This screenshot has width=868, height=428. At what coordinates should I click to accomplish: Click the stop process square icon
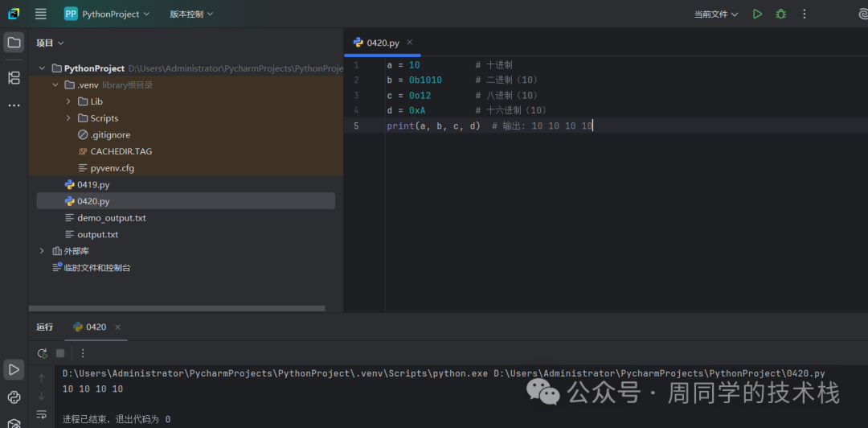[60, 353]
